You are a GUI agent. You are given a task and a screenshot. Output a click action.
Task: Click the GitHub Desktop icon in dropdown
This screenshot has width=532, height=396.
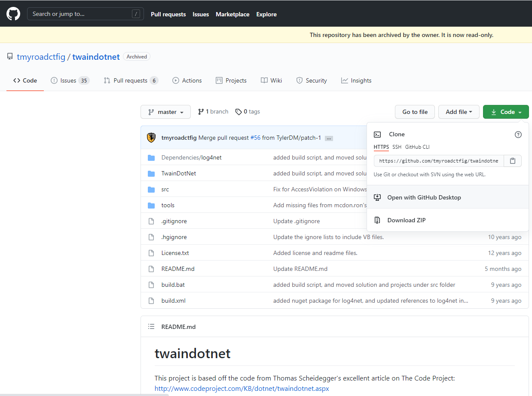(x=377, y=197)
